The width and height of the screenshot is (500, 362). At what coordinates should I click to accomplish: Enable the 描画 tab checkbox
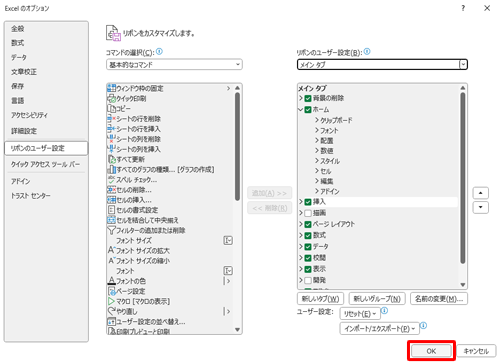click(308, 213)
